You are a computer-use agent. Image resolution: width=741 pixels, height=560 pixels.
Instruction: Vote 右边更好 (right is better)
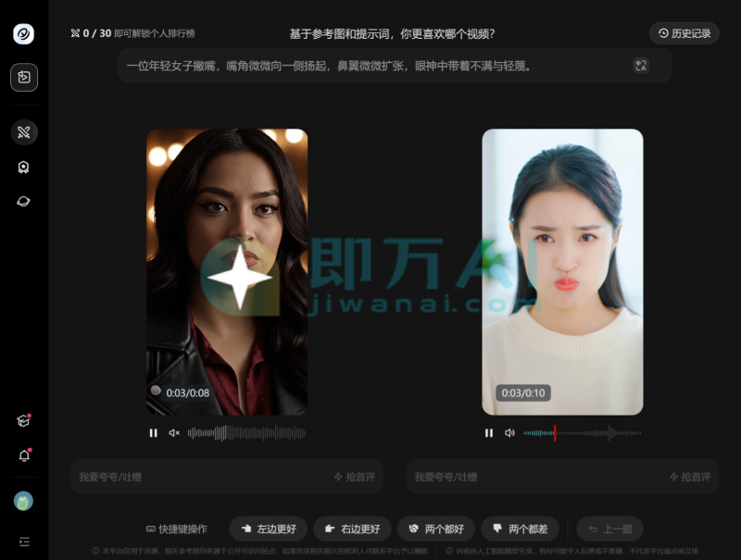click(353, 529)
